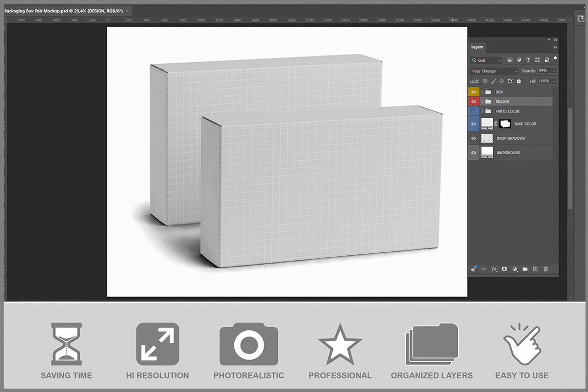Click the Opacity 99% value field
This screenshot has height=392, width=588.
pos(543,71)
